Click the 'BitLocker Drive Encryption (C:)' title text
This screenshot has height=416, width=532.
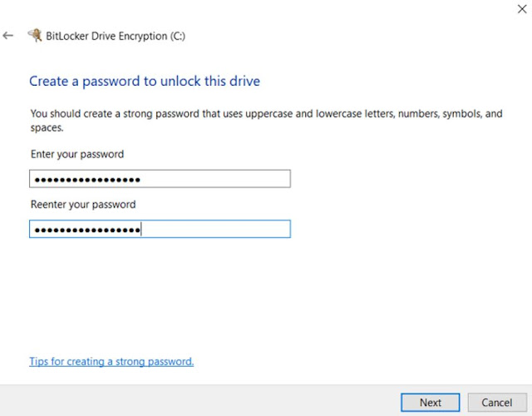116,36
